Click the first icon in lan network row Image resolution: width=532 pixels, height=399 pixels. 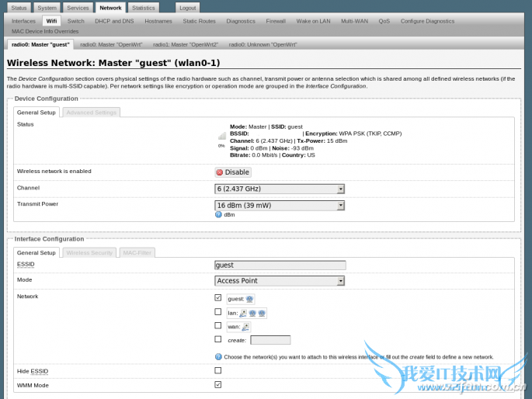pyautogui.click(x=243, y=314)
